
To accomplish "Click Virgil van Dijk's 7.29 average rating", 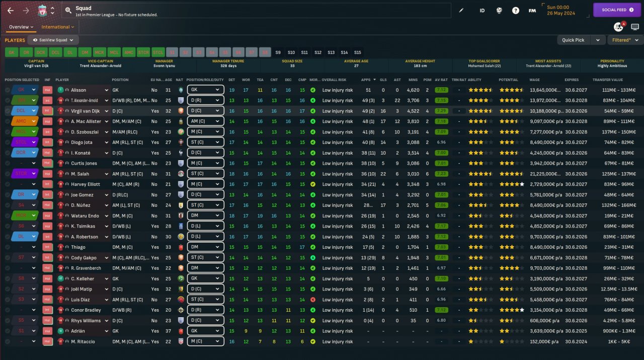I will [x=441, y=111].
